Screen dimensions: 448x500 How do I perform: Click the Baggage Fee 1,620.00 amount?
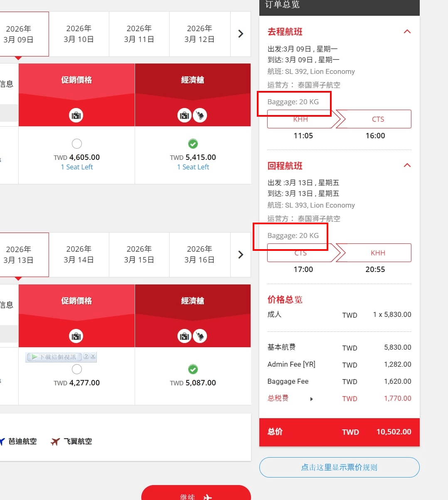pyautogui.click(x=398, y=381)
